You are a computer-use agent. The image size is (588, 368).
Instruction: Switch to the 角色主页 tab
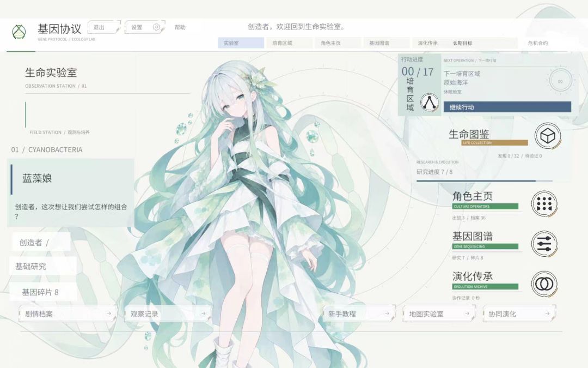click(338, 43)
